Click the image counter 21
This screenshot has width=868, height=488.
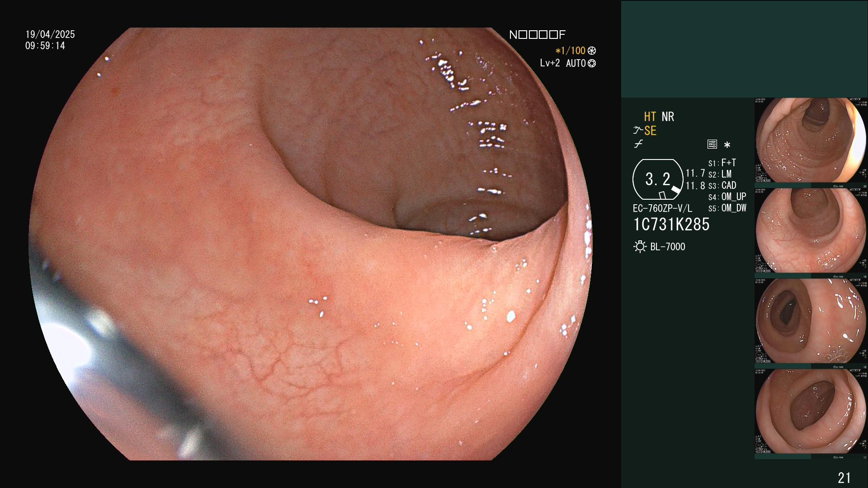click(x=844, y=478)
